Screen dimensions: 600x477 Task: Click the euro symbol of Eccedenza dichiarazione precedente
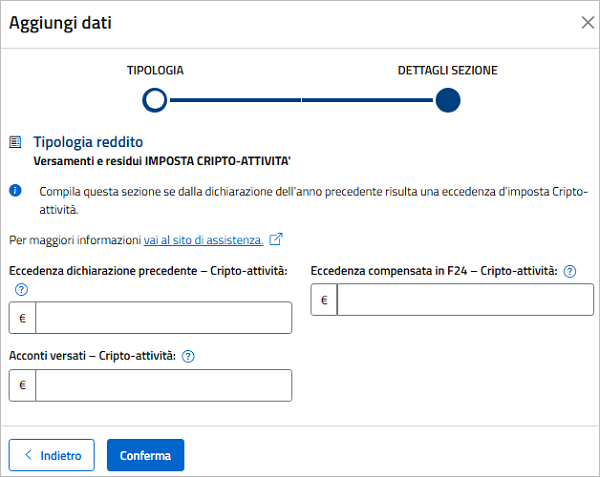click(22, 318)
